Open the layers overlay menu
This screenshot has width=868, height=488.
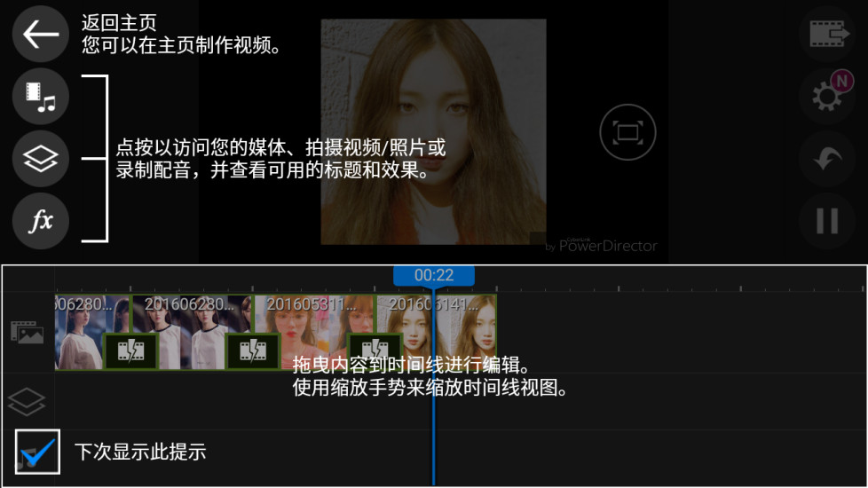click(x=41, y=159)
